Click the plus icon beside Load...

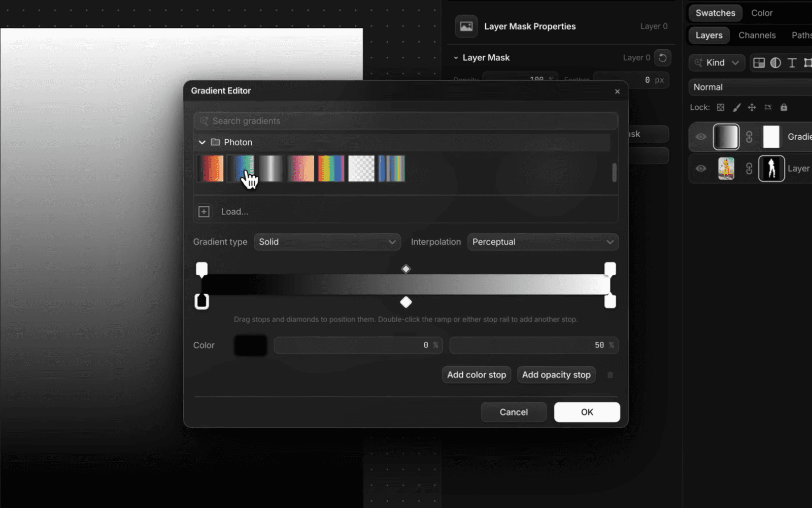(x=204, y=211)
